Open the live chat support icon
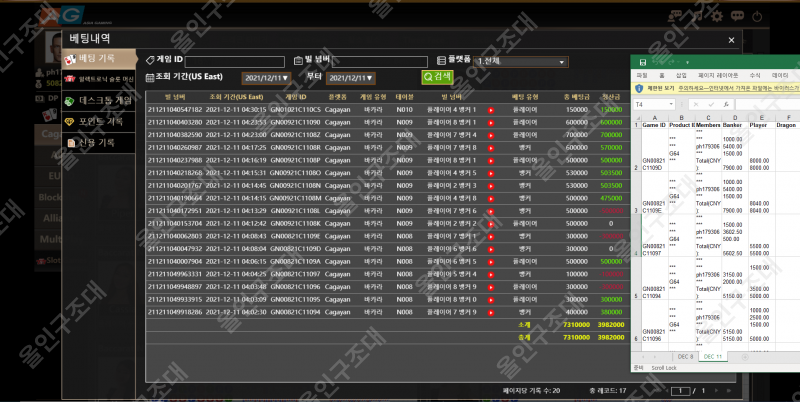 pos(676,16)
